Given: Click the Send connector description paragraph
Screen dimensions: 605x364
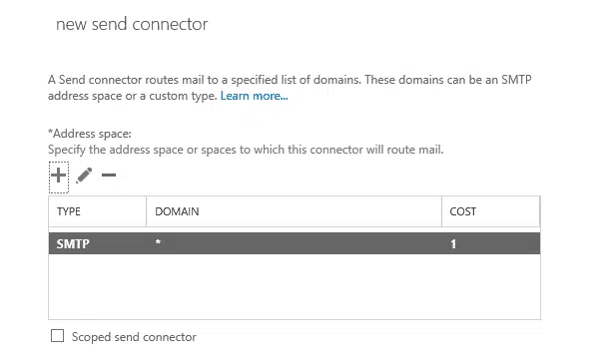Looking at the screenshot, I should [x=290, y=88].
